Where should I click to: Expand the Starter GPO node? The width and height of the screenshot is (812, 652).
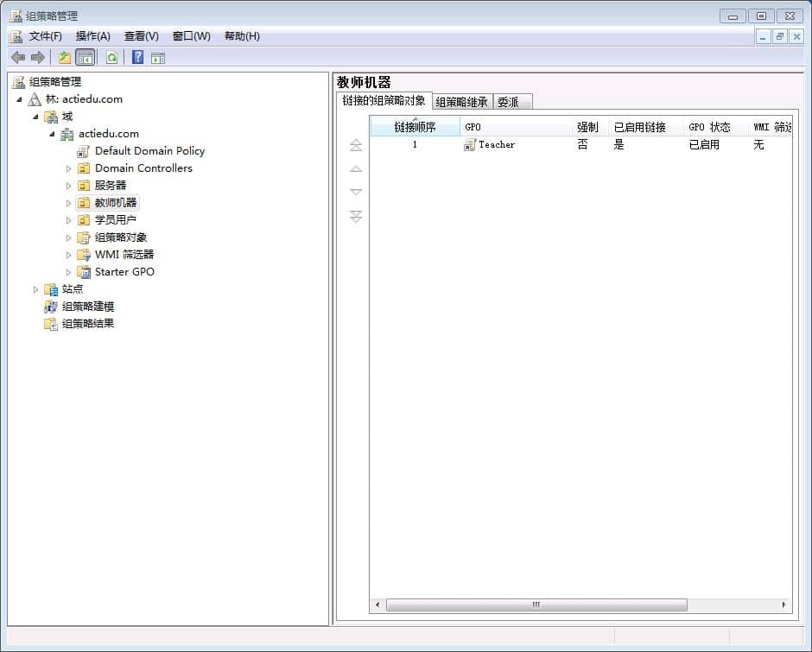(68, 272)
